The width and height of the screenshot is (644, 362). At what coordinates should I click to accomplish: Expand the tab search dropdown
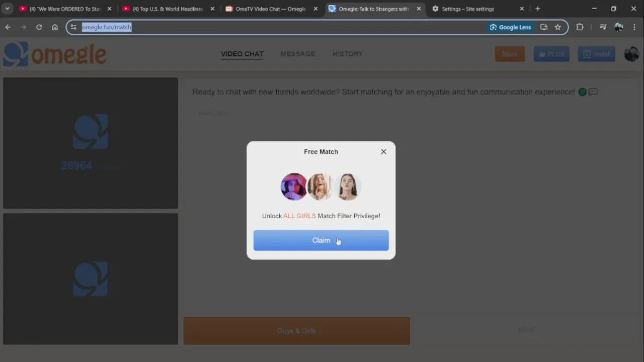pos(7,9)
